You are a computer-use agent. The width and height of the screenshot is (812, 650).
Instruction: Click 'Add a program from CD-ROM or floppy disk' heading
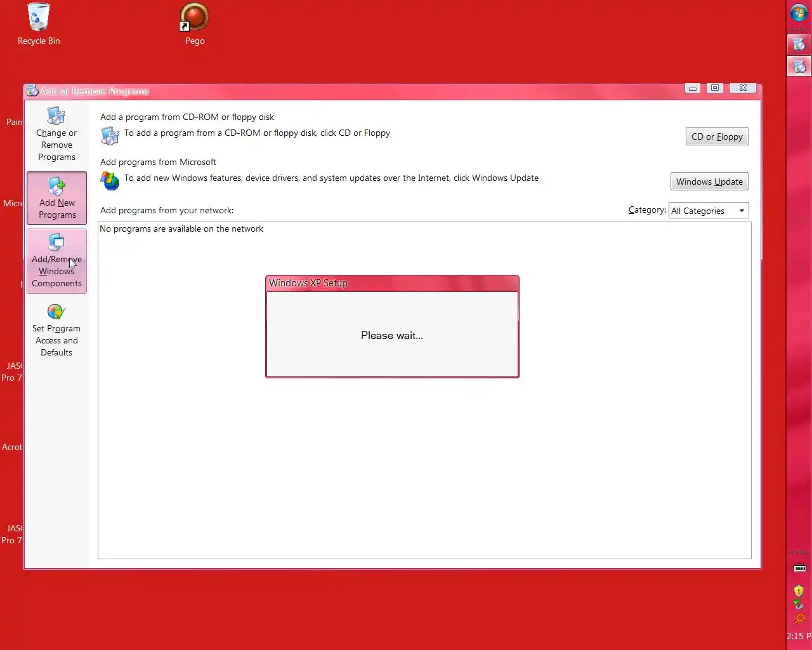tap(187, 117)
